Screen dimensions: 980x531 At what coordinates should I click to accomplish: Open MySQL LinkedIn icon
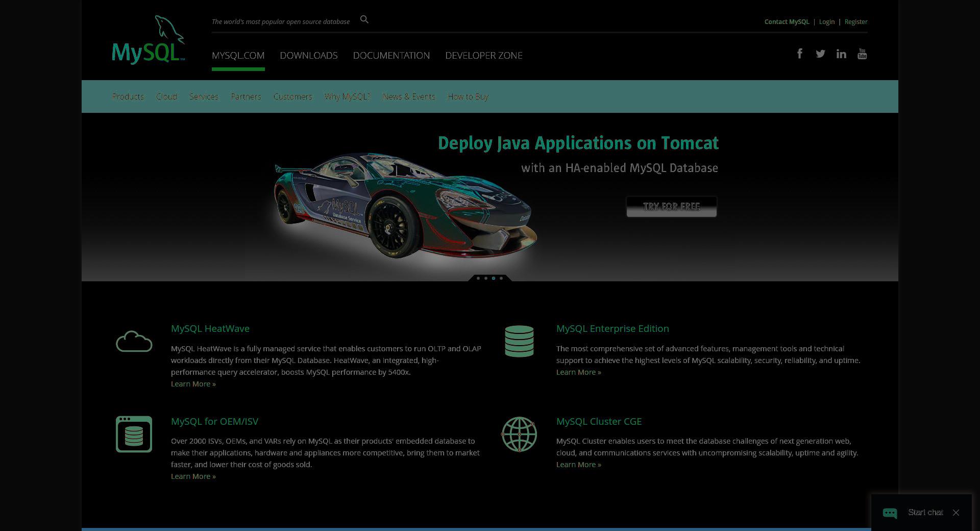pyautogui.click(x=841, y=54)
